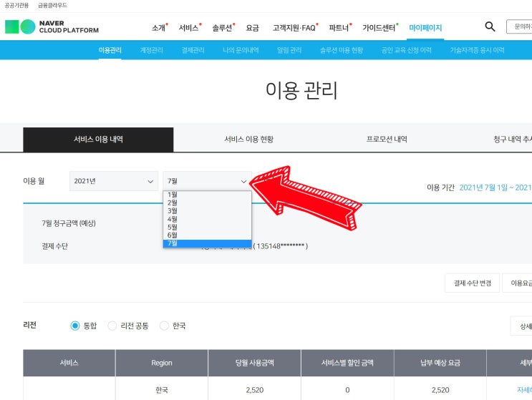Choose highlighted 7월 in month list
Viewport: 532px width, 400px height.
coord(208,243)
